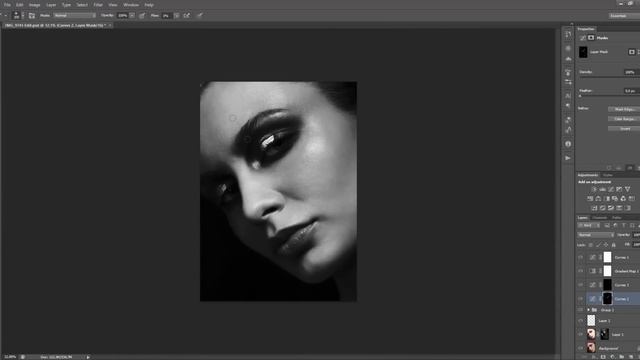Screen dimensions: 640x360
Task: Add a Threshold adjustment
Action: point(611,208)
